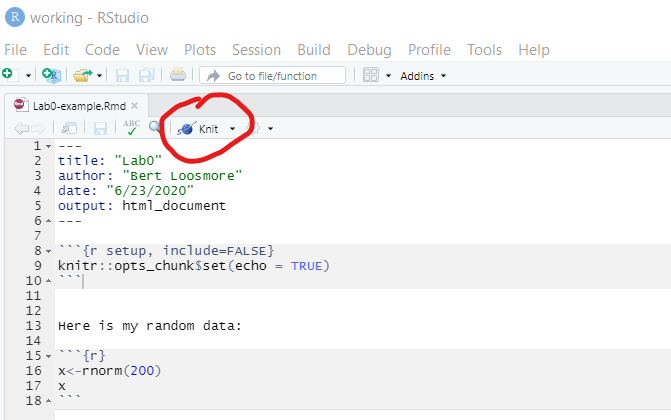Image resolution: width=671 pixels, height=420 pixels.
Task: Click the fold marker at line 6
Action: tap(48, 221)
